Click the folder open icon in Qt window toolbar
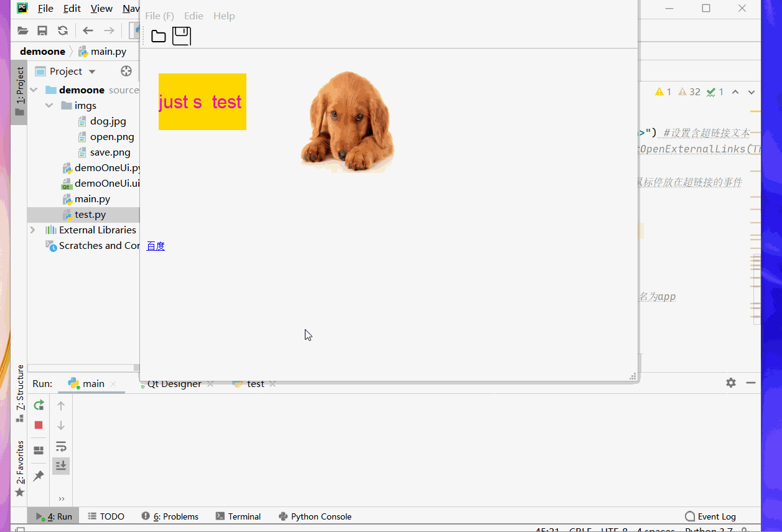This screenshot has width=782, height=532. [159, 36]
